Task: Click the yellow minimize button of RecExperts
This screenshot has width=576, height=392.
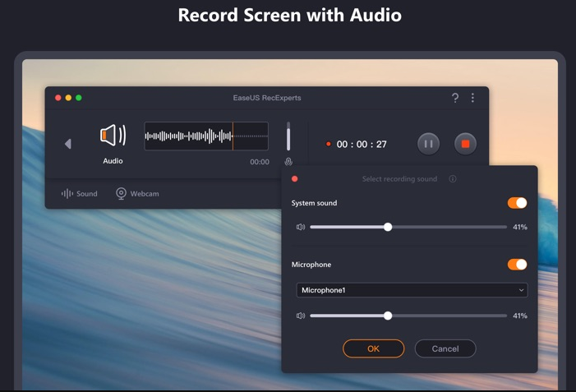Action: tap(68, 98)
